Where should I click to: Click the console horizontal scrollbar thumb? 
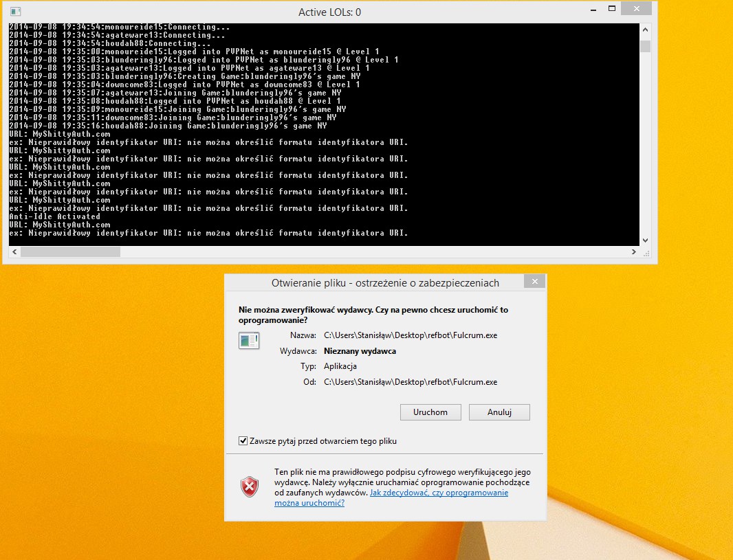(70, 251)
